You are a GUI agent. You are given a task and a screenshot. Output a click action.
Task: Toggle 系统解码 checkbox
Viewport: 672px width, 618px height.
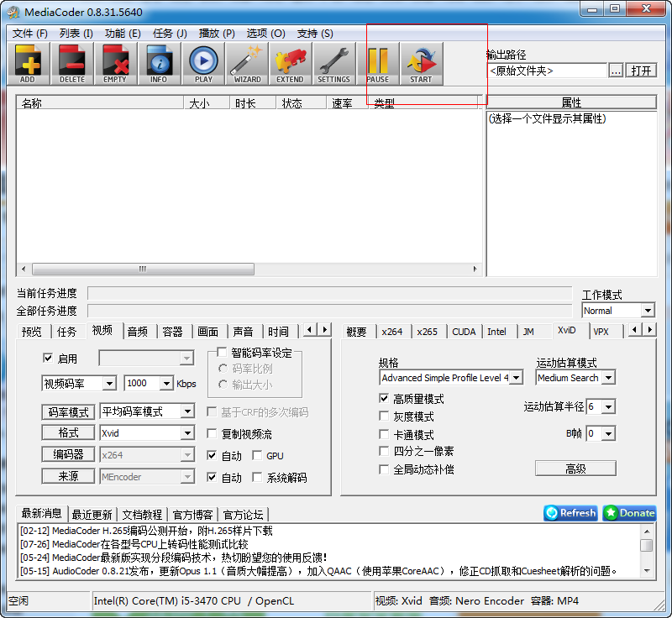pyautogui.click(x=257, y=477)
